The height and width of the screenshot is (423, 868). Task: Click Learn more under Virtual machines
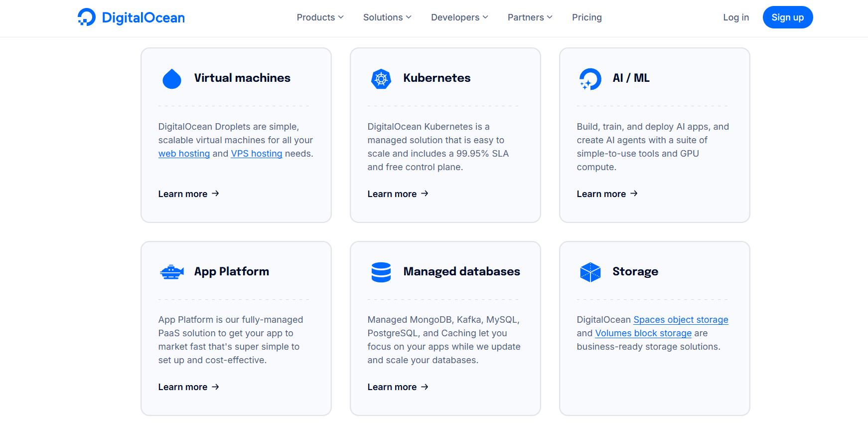pos(188,194)
